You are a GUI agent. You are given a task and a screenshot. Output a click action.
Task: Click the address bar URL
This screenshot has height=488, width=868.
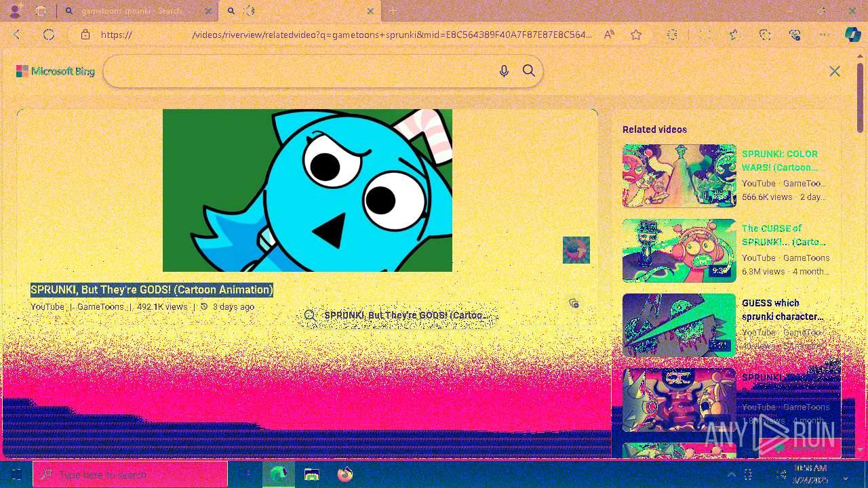tap(346, 35)
